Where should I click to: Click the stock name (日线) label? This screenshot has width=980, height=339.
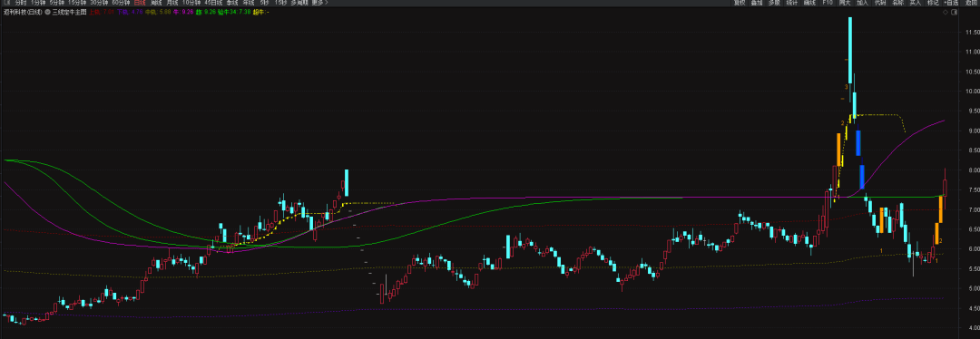(x=23, y=12)
